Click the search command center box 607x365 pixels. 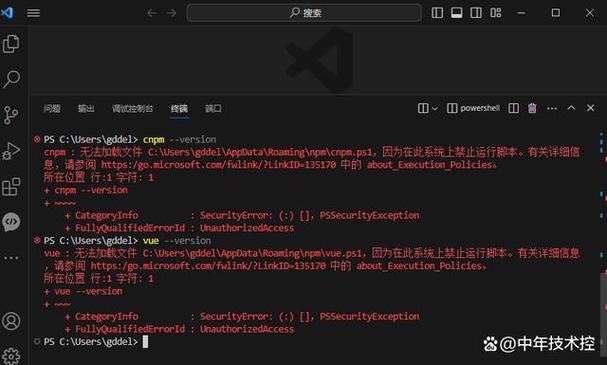(x=304, y=13)
